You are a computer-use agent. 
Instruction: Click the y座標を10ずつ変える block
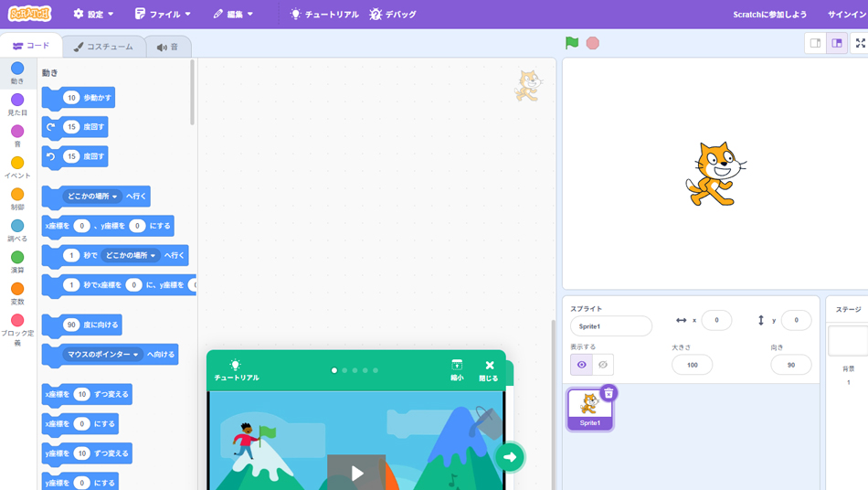click(87, 454)
